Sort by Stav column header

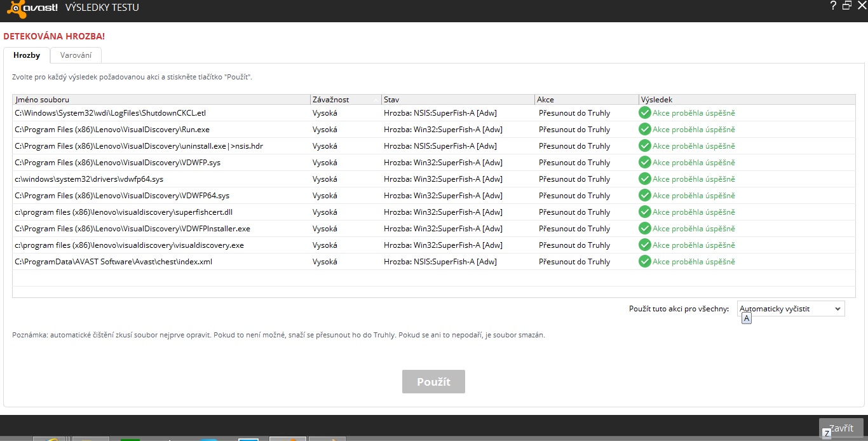click(458, 100)
